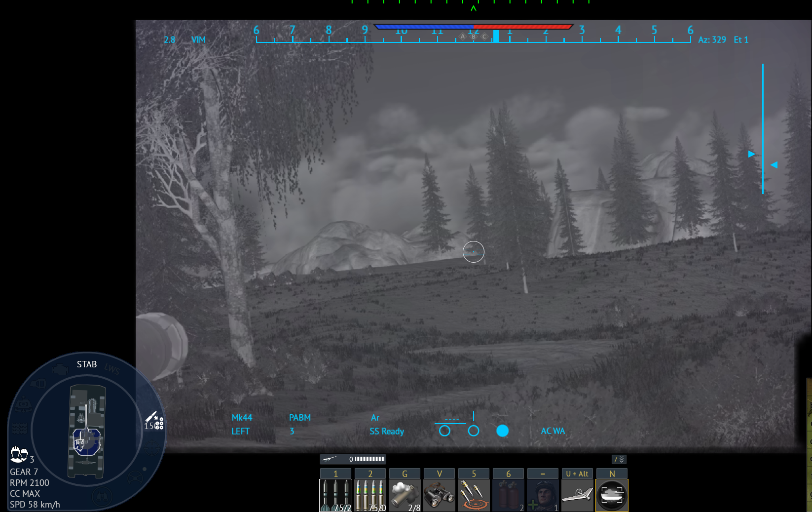
Task: Click the commander binoculars icon in damage panel
Action: click(x=102, y=496)
